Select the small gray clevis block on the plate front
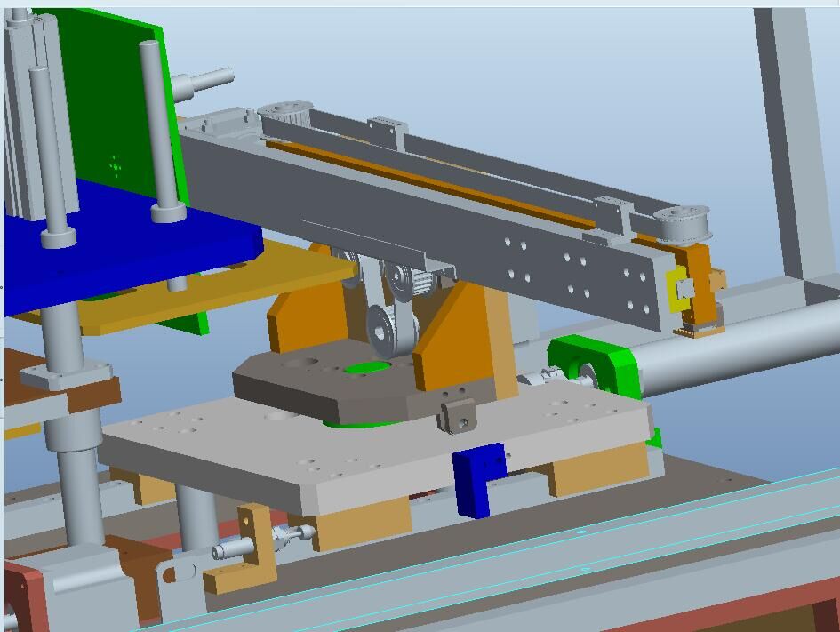 (457, 414)
